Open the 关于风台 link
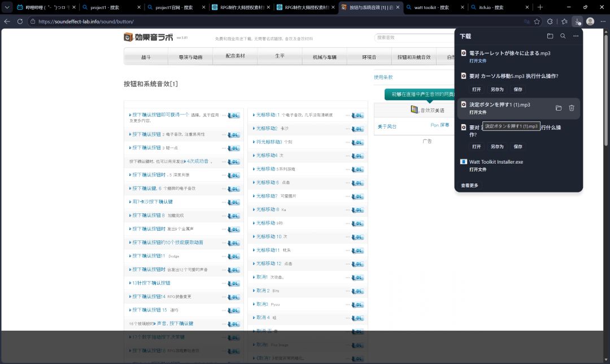 pyautogui.click(x=387, y=126)
